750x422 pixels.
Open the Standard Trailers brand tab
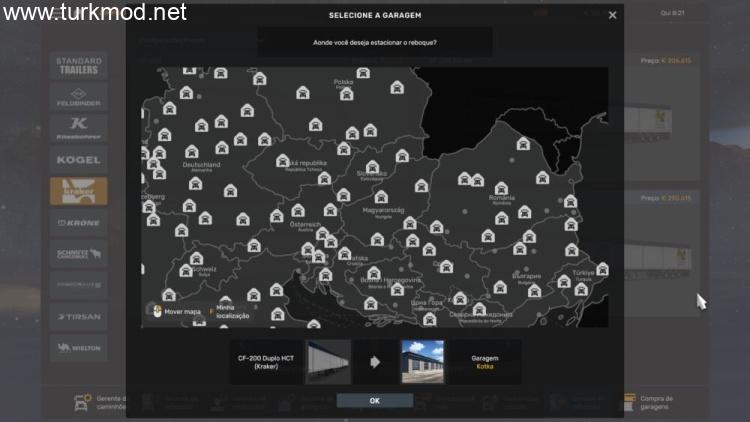(x=79, y=66)
